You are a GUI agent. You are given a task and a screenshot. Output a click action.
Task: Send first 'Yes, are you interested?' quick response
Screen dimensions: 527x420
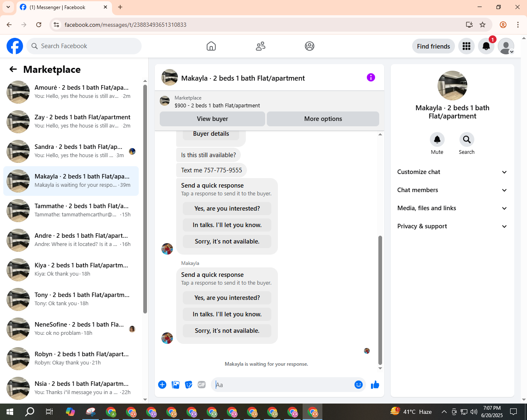point(227,209)
